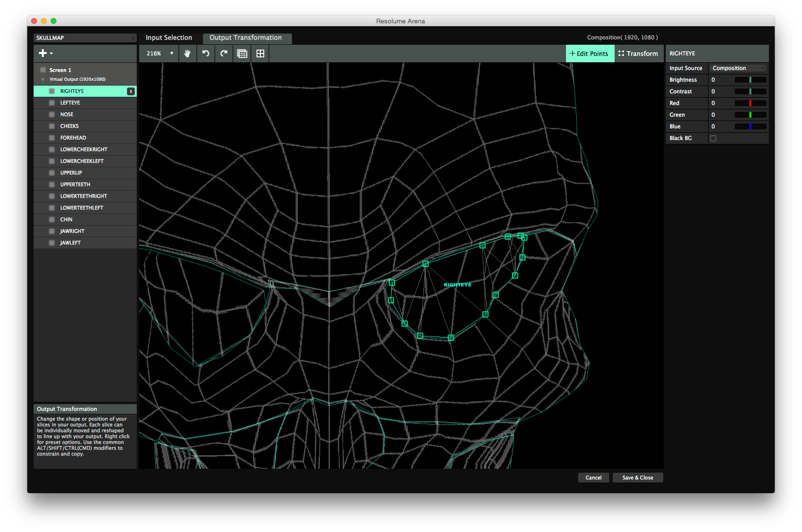Click the Red color slider
This screenshot has height=532, width=802.
point(750,103)
